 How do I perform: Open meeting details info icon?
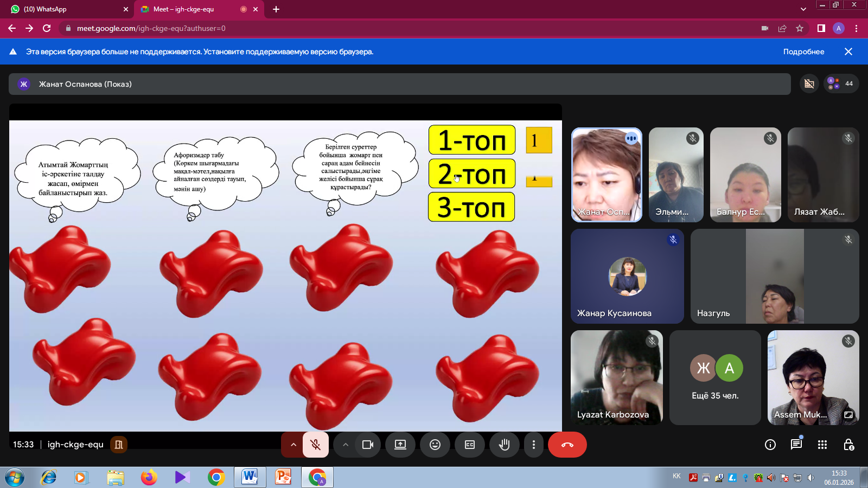point(770,445)
